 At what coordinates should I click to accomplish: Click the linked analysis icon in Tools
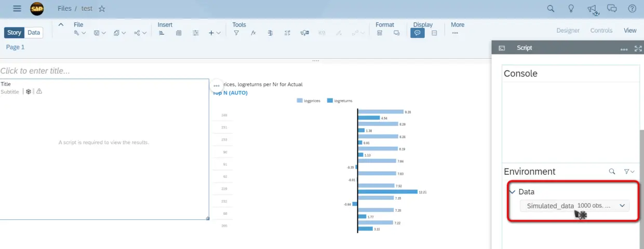(x=287, y=33)
